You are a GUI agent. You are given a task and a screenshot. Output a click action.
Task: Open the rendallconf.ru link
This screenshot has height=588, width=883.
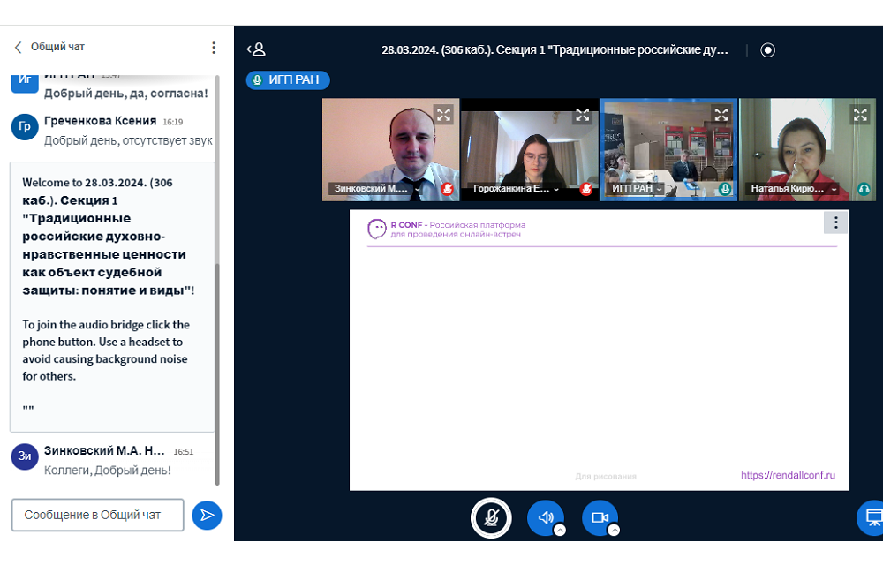click(788, 475)
